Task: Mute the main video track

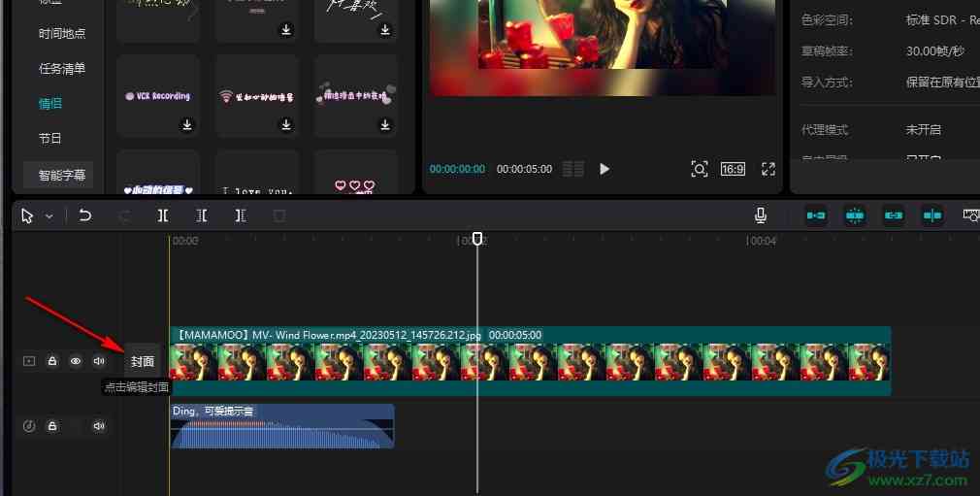Action: (99, 361)
